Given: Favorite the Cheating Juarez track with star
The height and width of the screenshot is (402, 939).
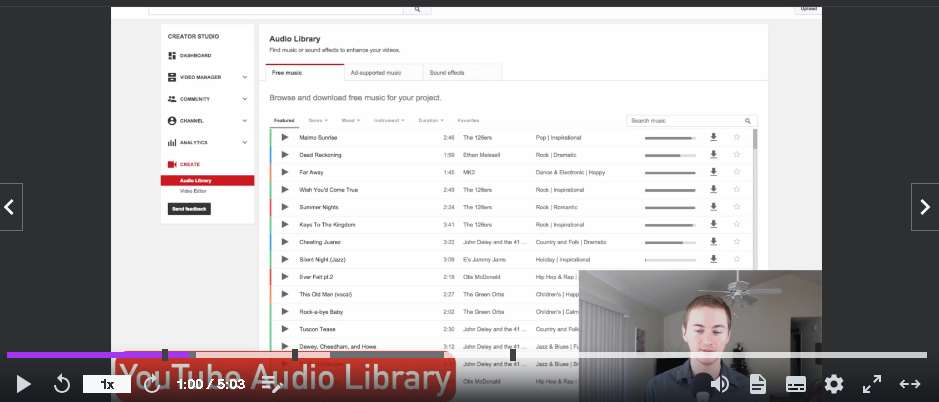Looking at the screenshot, I should [737, 241].
